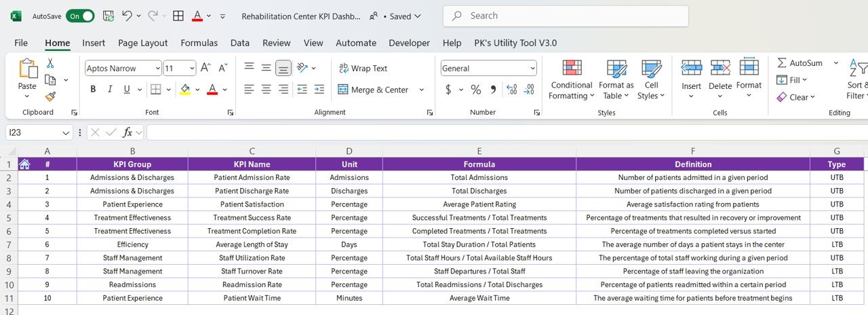Image resolution: width=868 pixels, height=315 pixels.
Task: Align text right in Alignment group
Action: coord(283,90)
